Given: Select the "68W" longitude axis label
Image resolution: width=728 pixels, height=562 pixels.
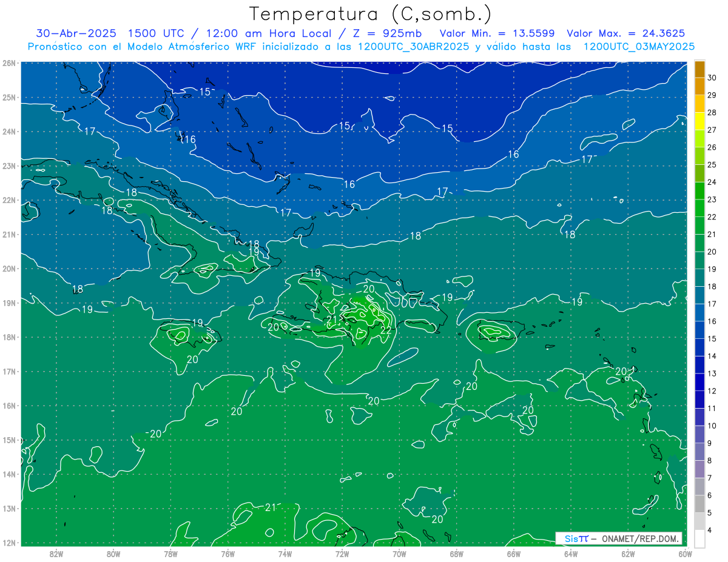Looking at the screenshot, I should tap(457, 553).
